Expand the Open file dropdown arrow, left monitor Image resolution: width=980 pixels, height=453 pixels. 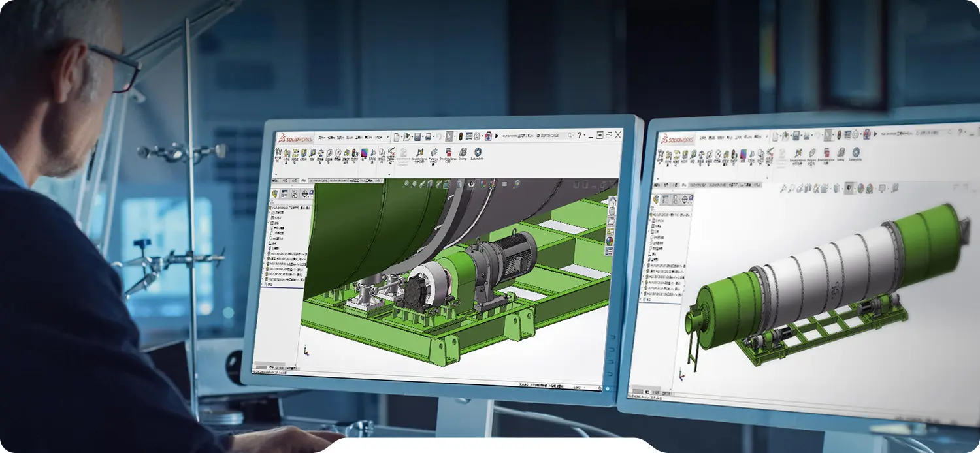413,138
